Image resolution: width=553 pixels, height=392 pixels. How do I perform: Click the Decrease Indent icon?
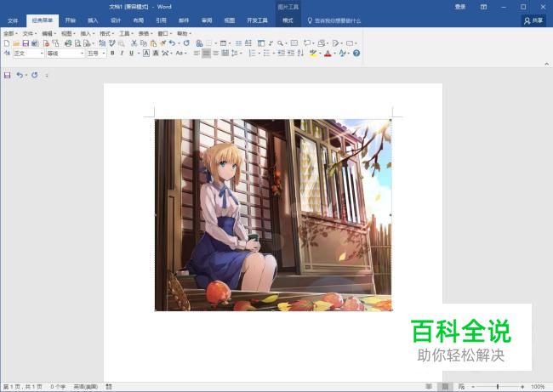[x=281, y=54]
